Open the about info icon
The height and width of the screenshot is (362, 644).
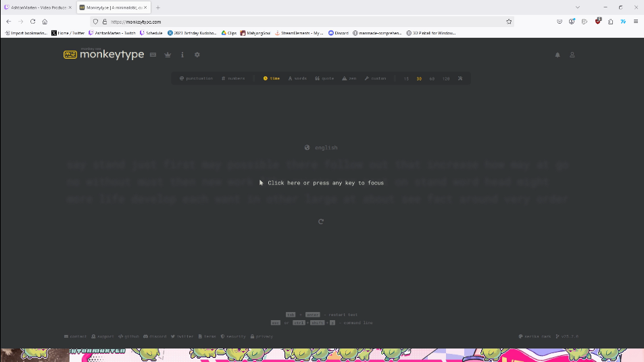[182, 55]
